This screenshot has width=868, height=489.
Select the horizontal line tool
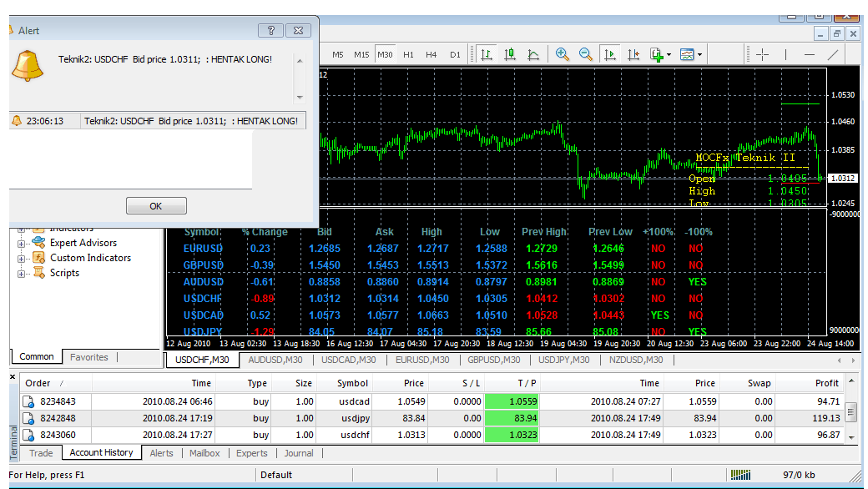pyautogui.click(x=810, y=54)
